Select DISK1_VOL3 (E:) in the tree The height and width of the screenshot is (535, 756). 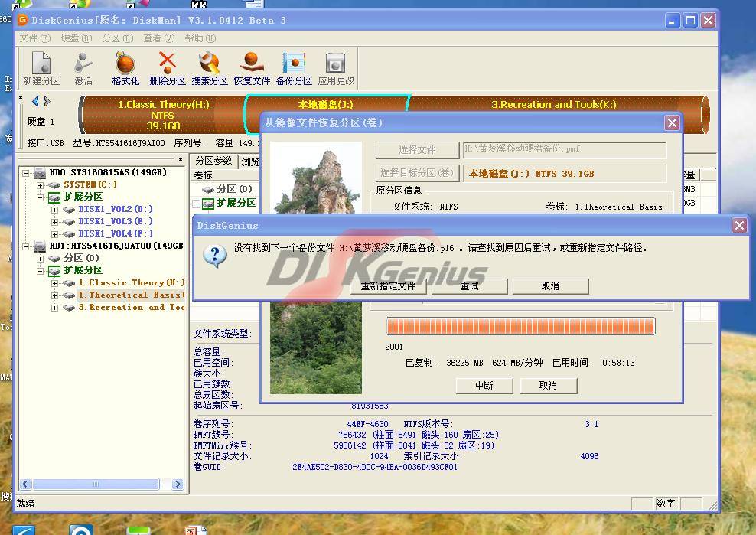116,221
